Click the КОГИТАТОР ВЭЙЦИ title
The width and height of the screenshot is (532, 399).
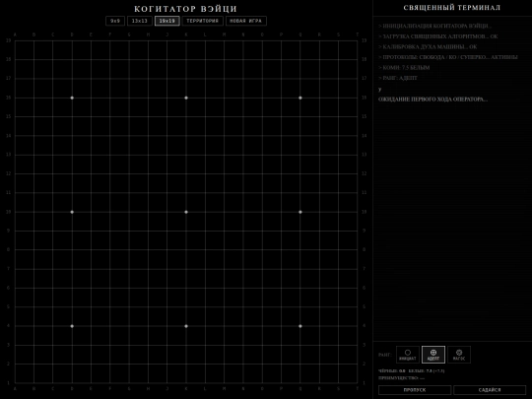pyautogui.click(x=185, y=9)
